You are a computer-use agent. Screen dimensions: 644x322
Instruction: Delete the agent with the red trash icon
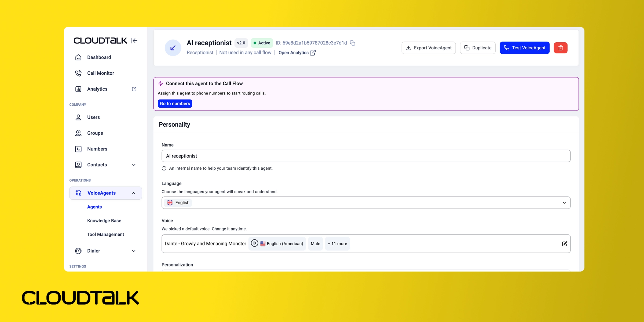[x=561, y=48]
